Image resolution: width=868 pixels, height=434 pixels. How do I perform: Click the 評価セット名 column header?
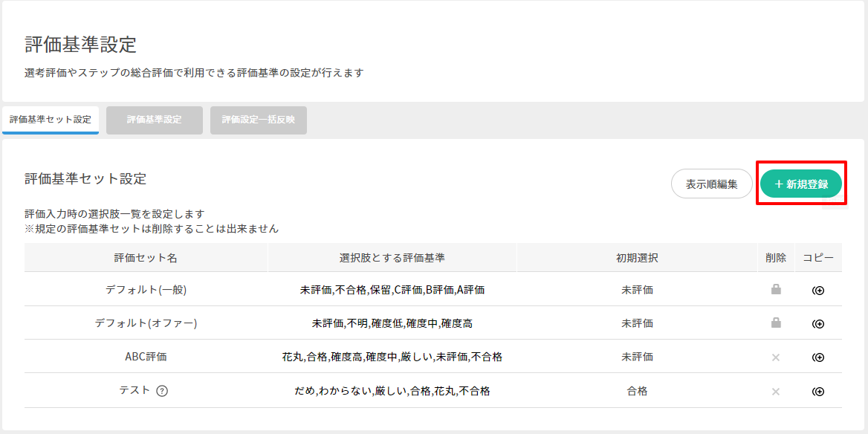(146, 258)
